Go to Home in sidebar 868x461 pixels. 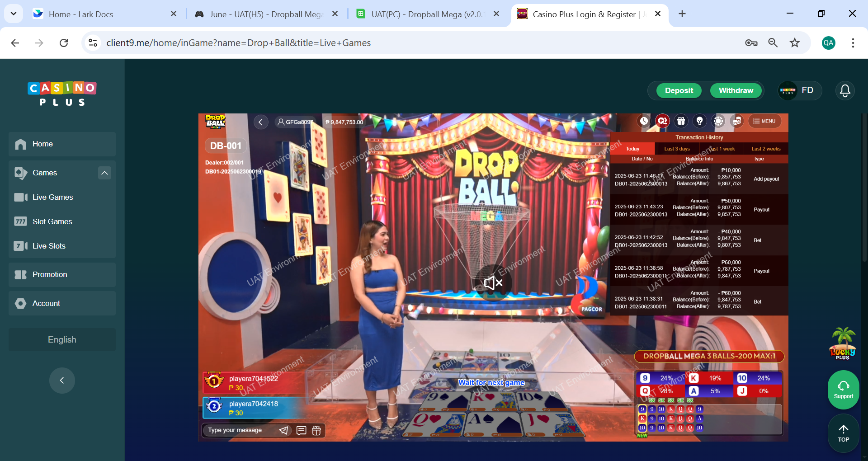[x=62, y=144]
